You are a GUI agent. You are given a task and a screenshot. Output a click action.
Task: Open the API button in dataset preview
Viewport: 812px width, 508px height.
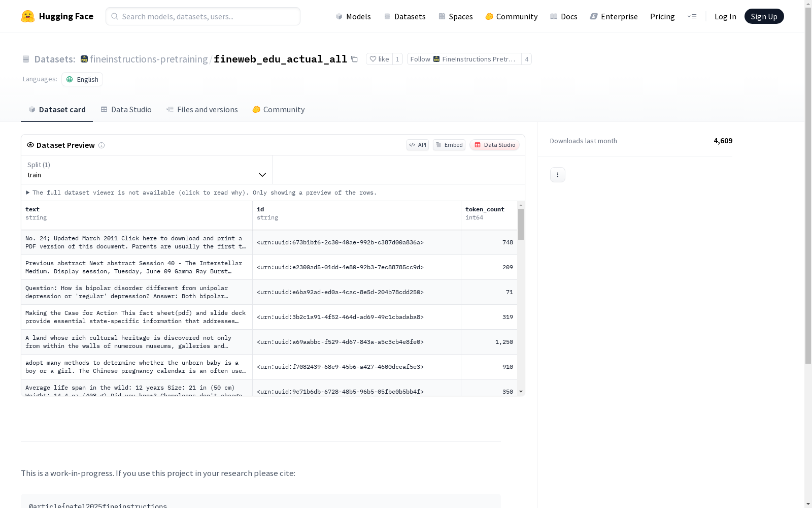[418, 145]
